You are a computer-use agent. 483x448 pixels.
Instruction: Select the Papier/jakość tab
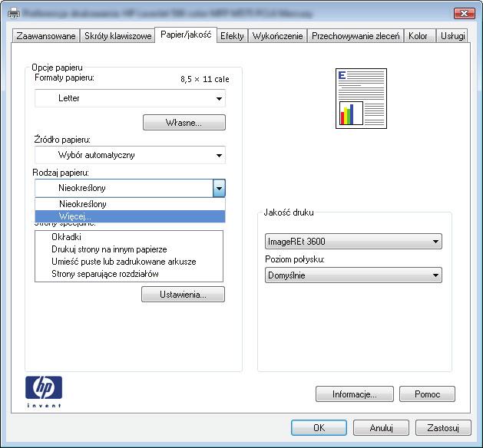186,35
